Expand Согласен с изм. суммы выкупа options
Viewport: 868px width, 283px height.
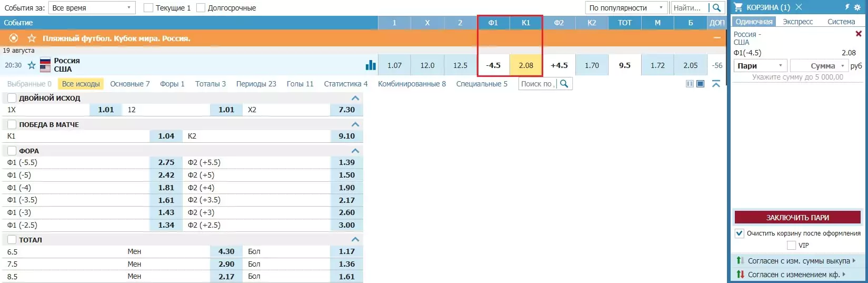[x=854, y=261]
